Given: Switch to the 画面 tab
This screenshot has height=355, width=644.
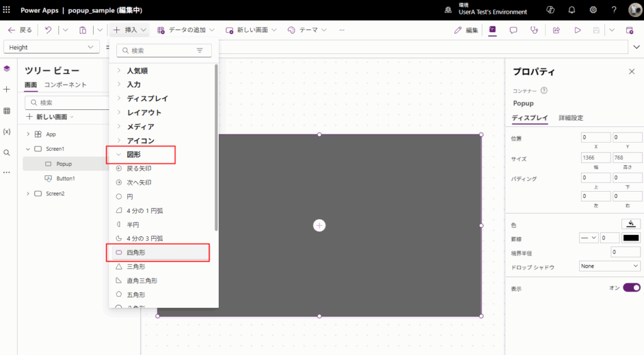Looking at the screenshot, I should coord(31,85).
